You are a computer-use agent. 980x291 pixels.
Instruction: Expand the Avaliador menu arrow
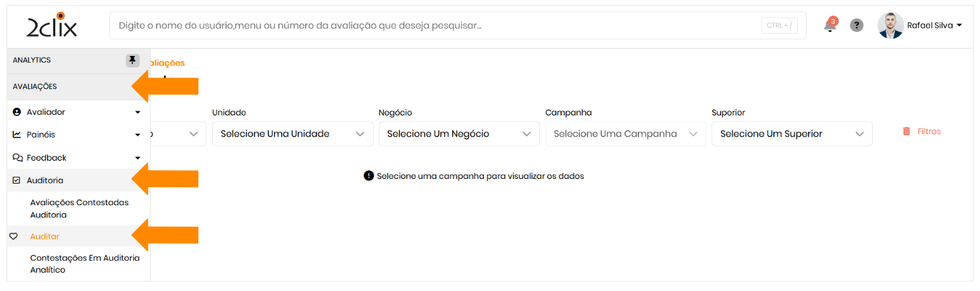coord(138,112)
